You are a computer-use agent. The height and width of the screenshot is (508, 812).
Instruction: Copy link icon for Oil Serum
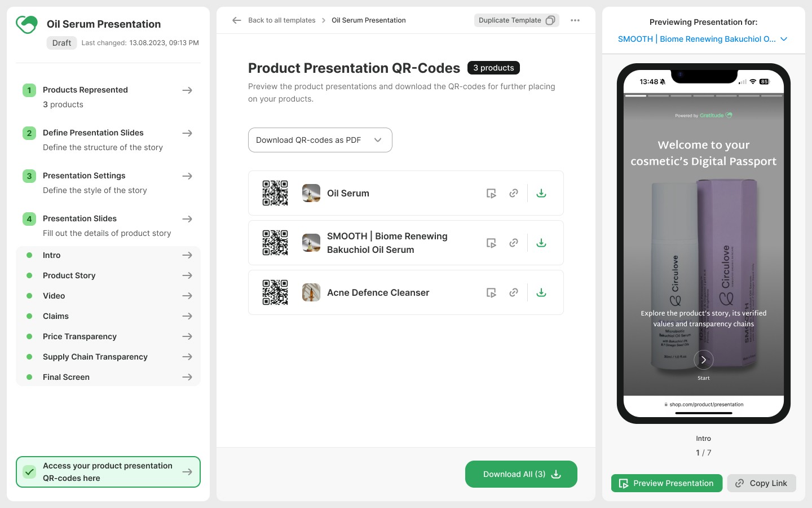tap(514, 193)
